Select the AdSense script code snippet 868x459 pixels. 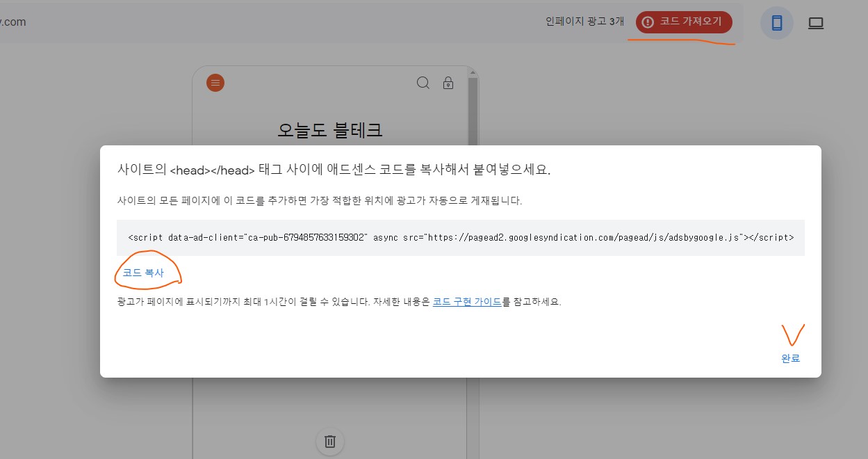click(461, 237)
